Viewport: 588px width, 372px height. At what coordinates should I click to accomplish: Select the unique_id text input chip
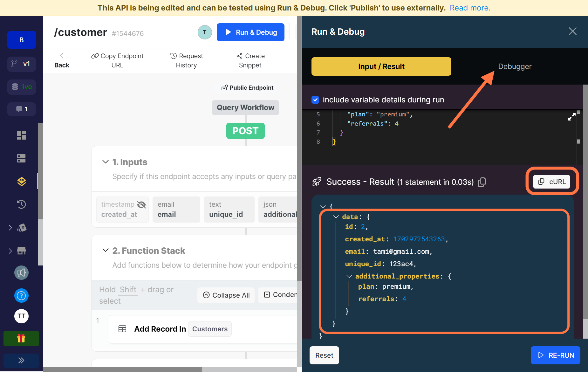point(229,210)
